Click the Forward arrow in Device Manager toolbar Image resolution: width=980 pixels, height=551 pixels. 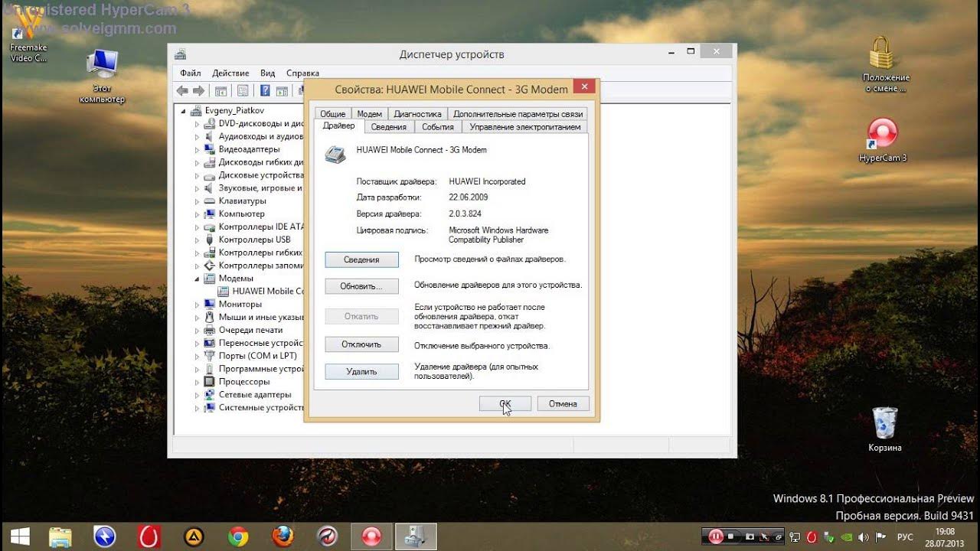(x=198, y=90)
